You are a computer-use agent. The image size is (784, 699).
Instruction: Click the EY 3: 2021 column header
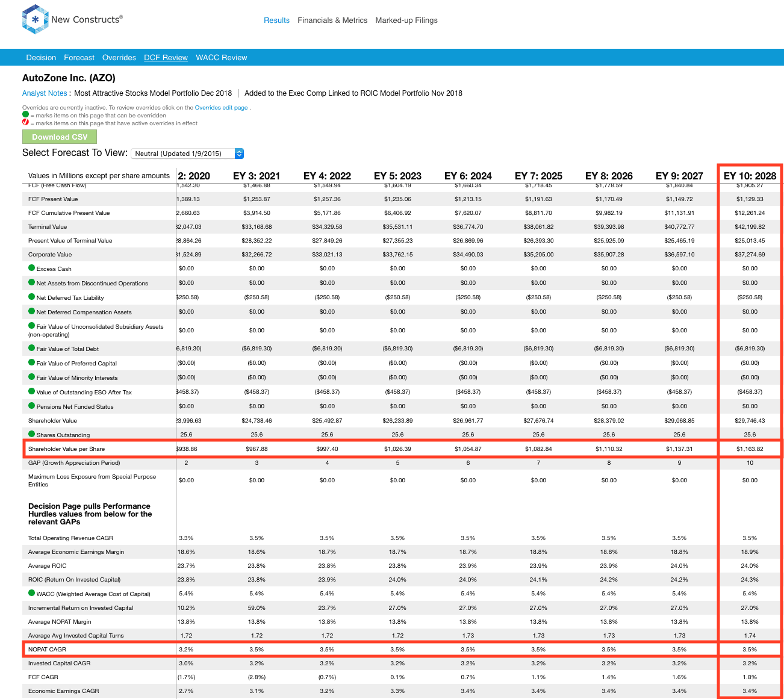[x=257, y=176]
